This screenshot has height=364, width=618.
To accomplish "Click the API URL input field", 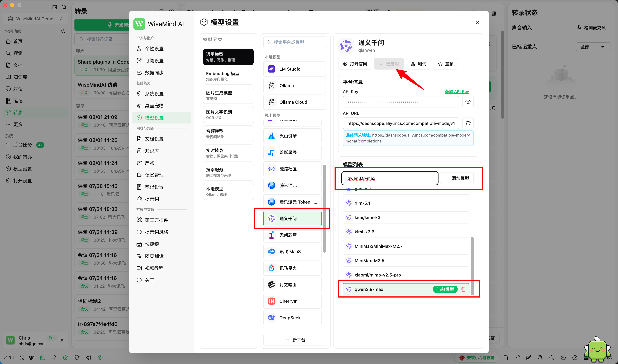I will tap(401, 123).
